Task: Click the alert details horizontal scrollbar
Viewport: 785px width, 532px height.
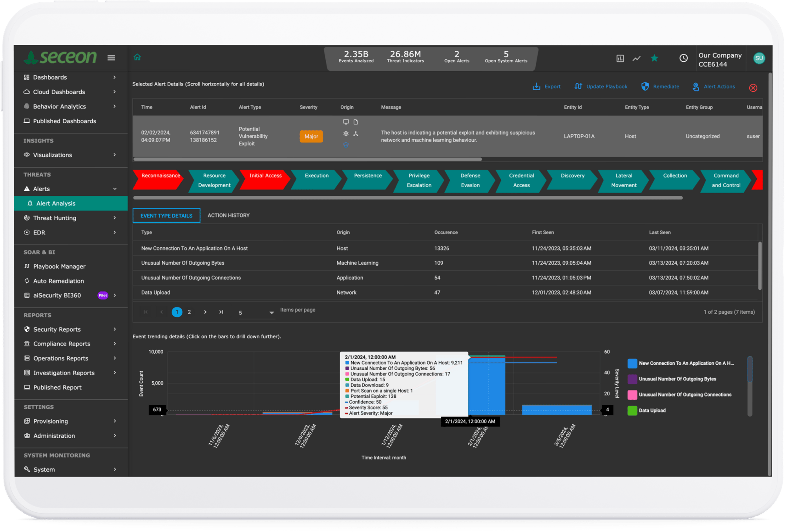Action: point(307,159)
